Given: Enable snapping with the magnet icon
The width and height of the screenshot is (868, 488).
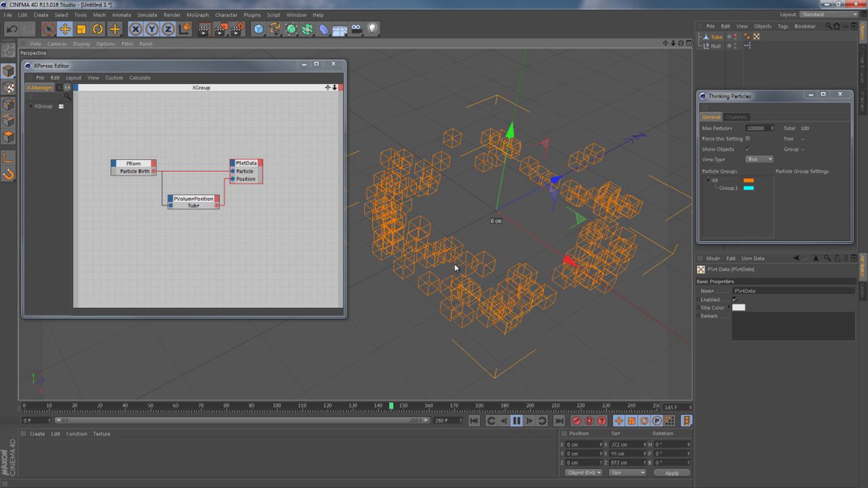Looking at the screenshot, I should 8,175.
